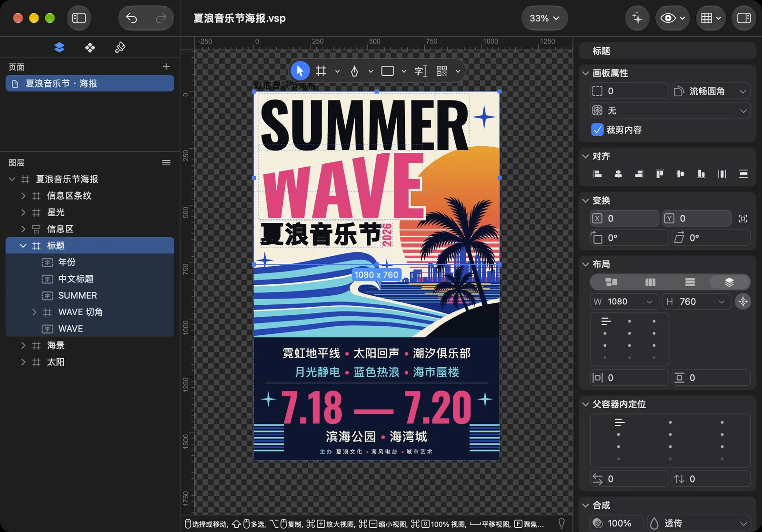Add a new page with plus icon

coord(166,67)
